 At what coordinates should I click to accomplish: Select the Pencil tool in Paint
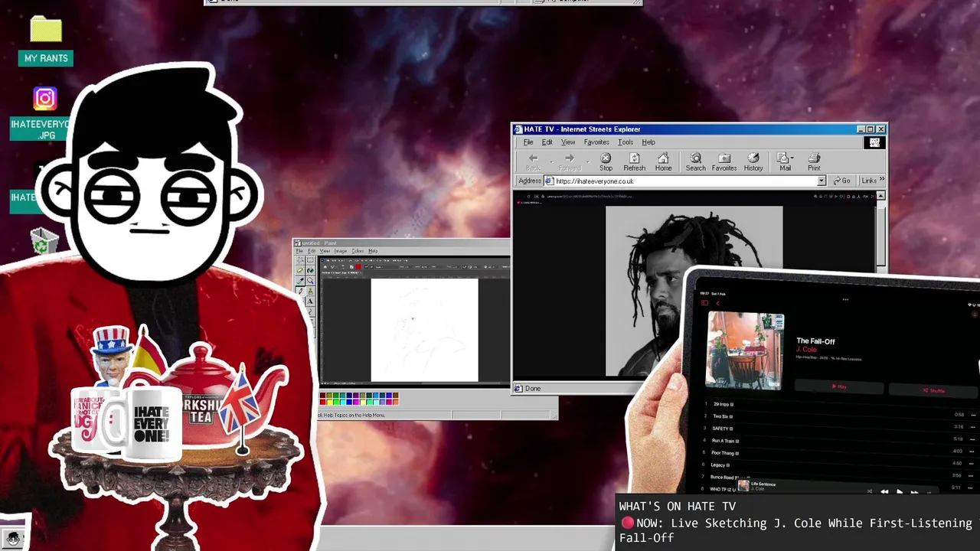301,291
